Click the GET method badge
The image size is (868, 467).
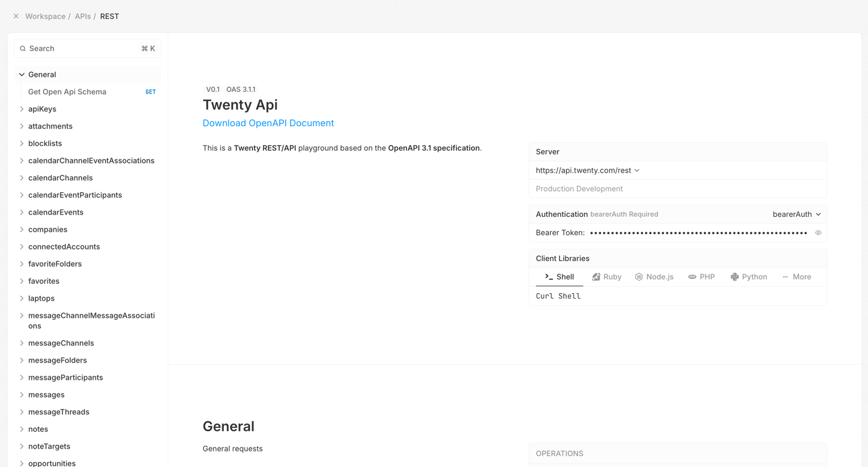pos(150,92)
